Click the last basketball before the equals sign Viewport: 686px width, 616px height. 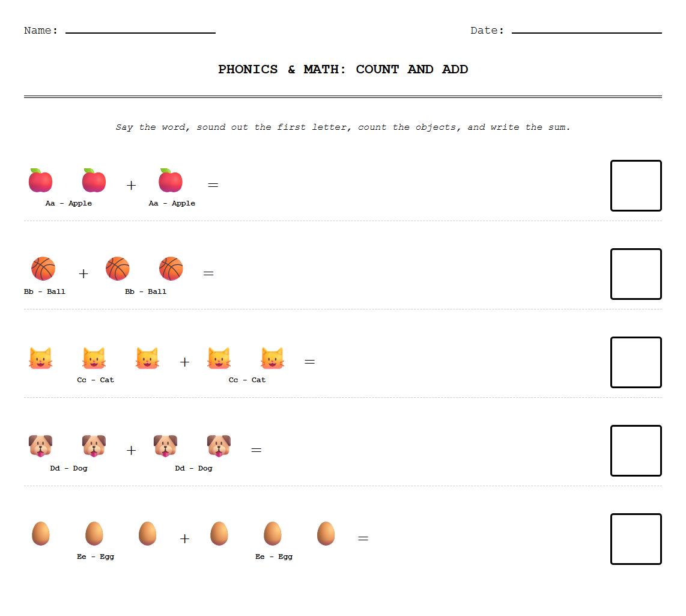pyautogui.click(x=171, y=269)
